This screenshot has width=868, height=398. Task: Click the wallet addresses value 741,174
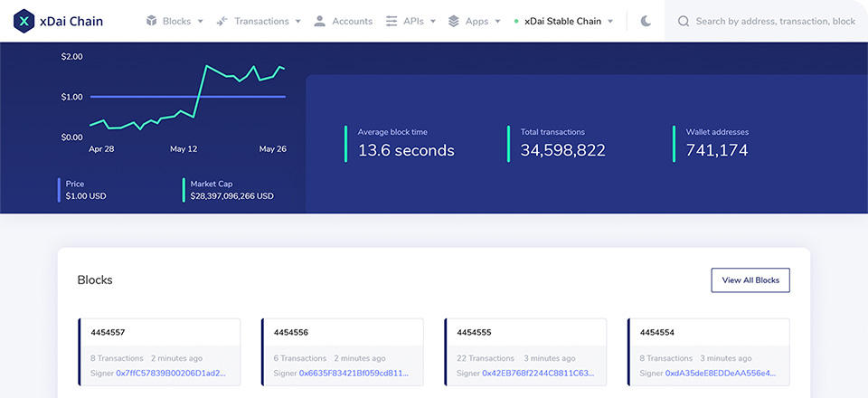coord(717,150)
